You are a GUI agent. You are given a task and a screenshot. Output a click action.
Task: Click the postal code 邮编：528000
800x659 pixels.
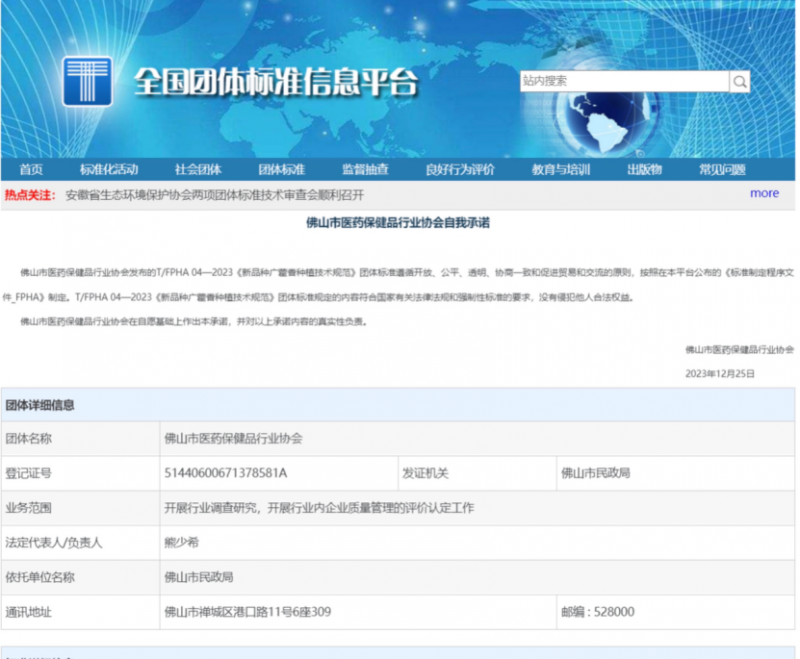[598, 612]
